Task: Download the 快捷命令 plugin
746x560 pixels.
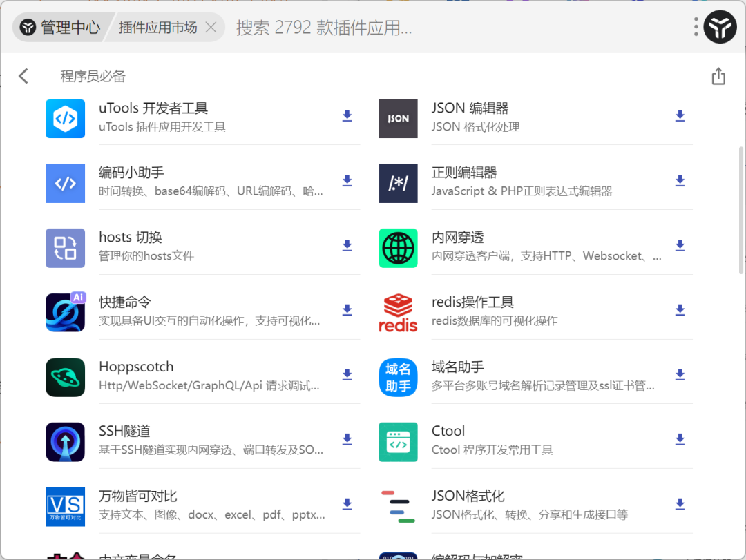Action: pyautogui.click(x=347, y=310)
